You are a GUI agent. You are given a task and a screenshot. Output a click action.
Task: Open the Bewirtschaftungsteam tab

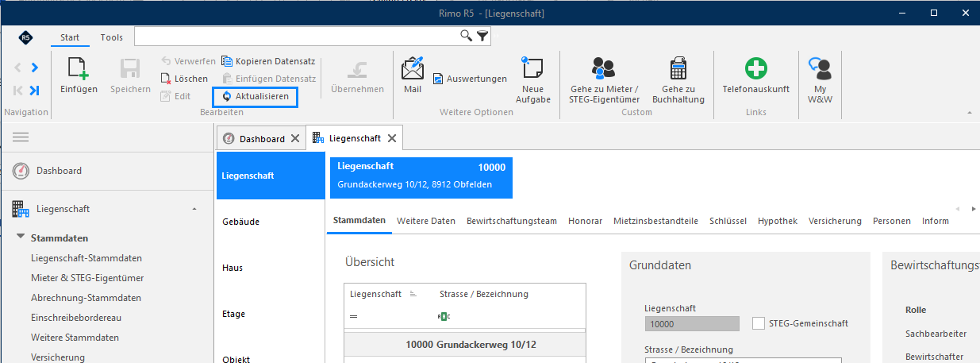pyautogui.click(x=512, y=221)
